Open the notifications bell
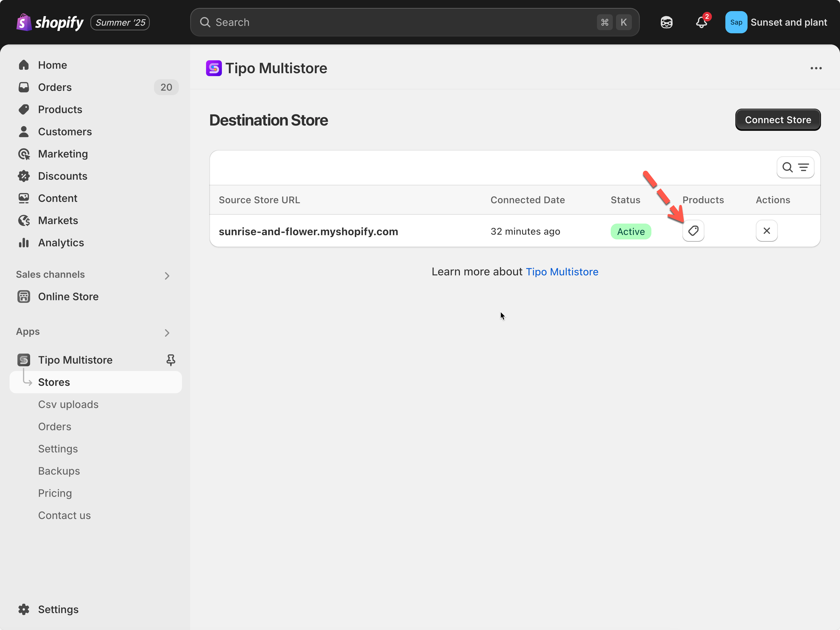This screenshot has width=840, height=630. tap(701, 22)
